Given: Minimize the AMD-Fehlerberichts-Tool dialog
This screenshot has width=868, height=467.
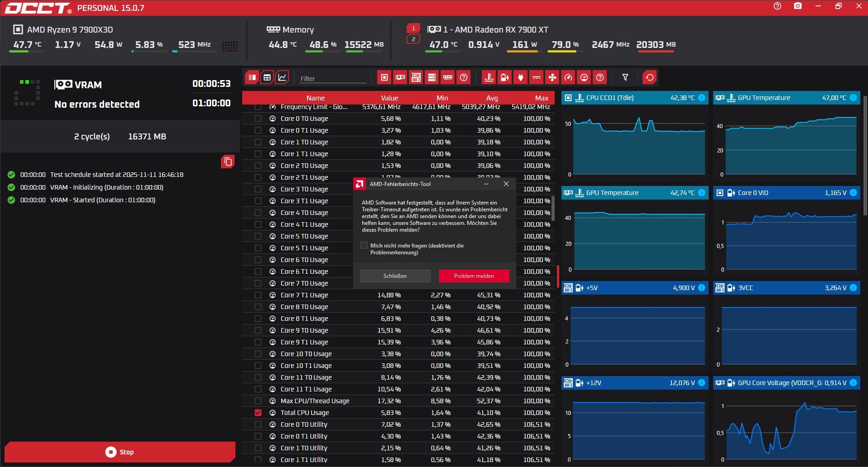Looking at the screenshot, I should coord(486,184).
